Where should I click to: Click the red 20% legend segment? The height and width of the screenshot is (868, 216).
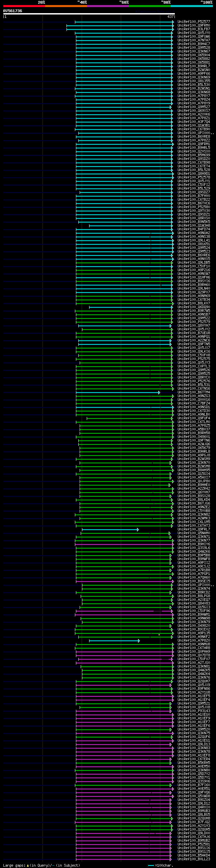click(x=24, y=6)
